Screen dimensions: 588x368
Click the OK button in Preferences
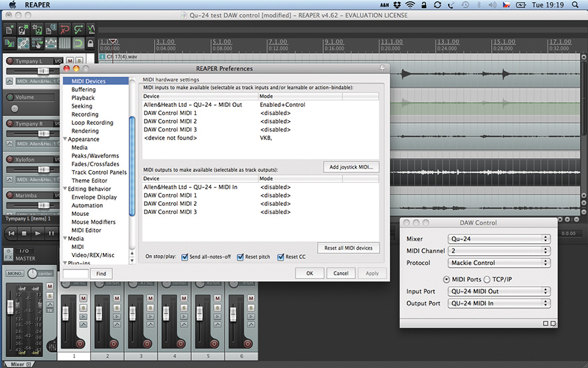click(x=309, y=274)
